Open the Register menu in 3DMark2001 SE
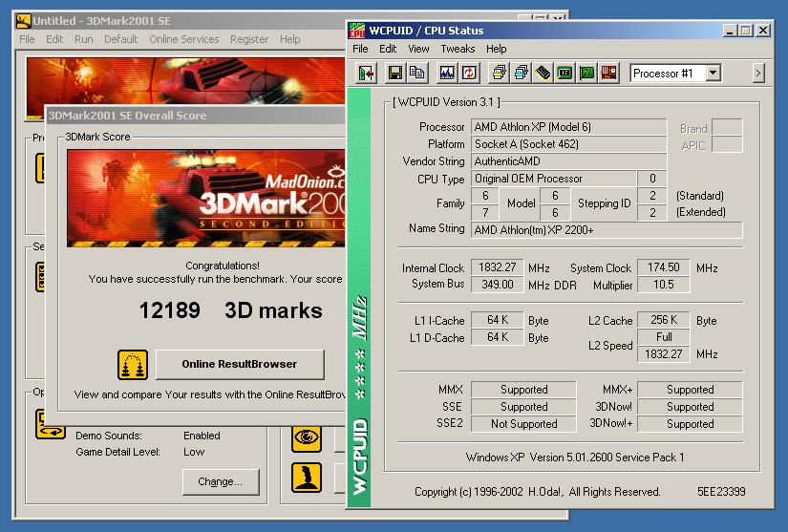 [249, 39]
